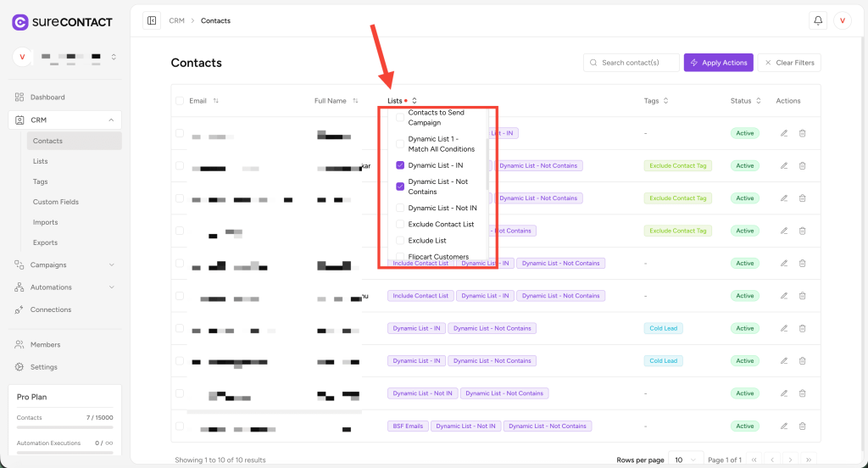Check the Exclude Contact List checkbox
Screen dimensions: 868x468
[x=400, y=225]
